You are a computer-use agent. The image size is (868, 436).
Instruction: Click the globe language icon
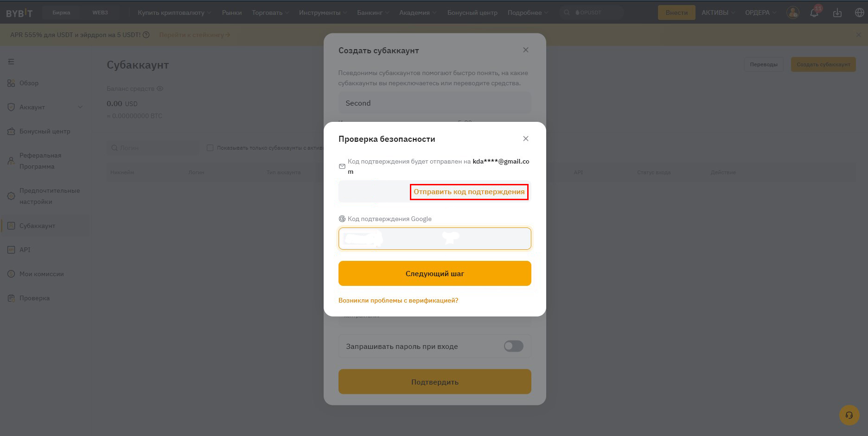pyautogui.click(x=859, y=13)
